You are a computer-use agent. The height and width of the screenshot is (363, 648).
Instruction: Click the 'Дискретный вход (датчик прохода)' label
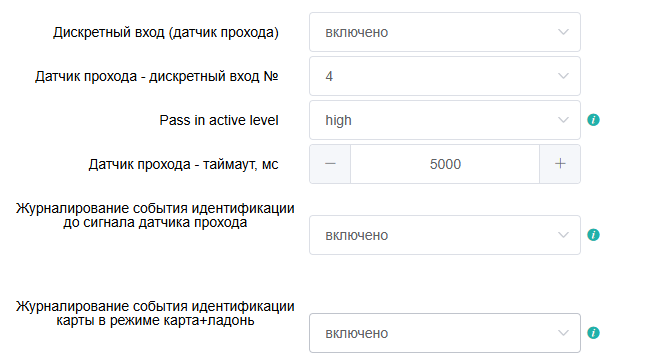[x=166, y=33]
